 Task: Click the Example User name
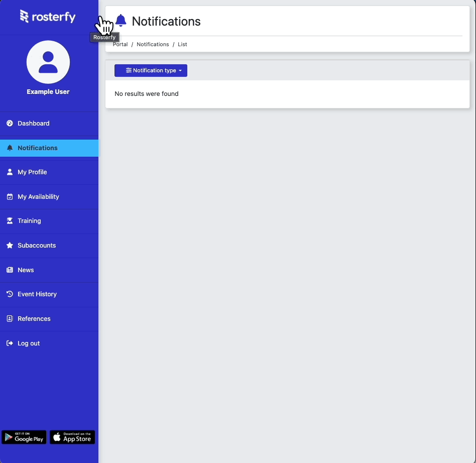point(48,92)
